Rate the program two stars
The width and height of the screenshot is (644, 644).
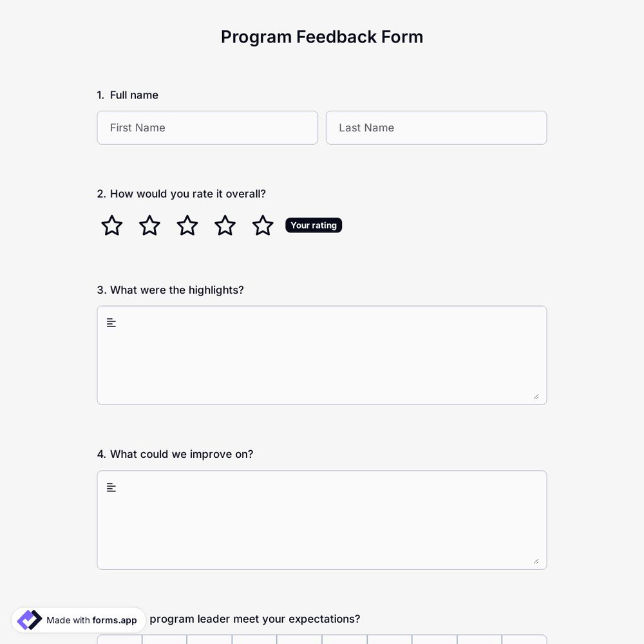pos(149,225)
